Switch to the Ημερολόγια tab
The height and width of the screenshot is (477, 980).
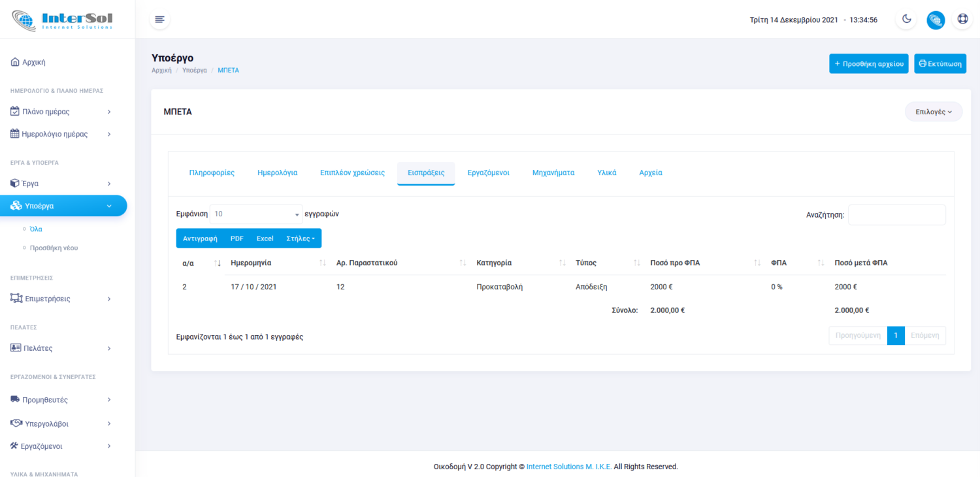[x=277, y=173]
